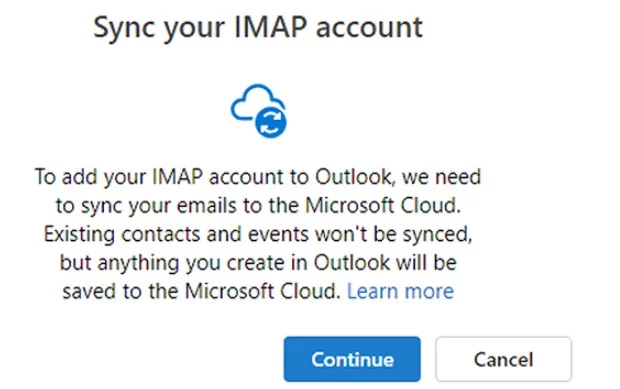Viewport: 620px width, 389px height.
Task: Click the word IMAP in the heading
Action: point(270,26)
